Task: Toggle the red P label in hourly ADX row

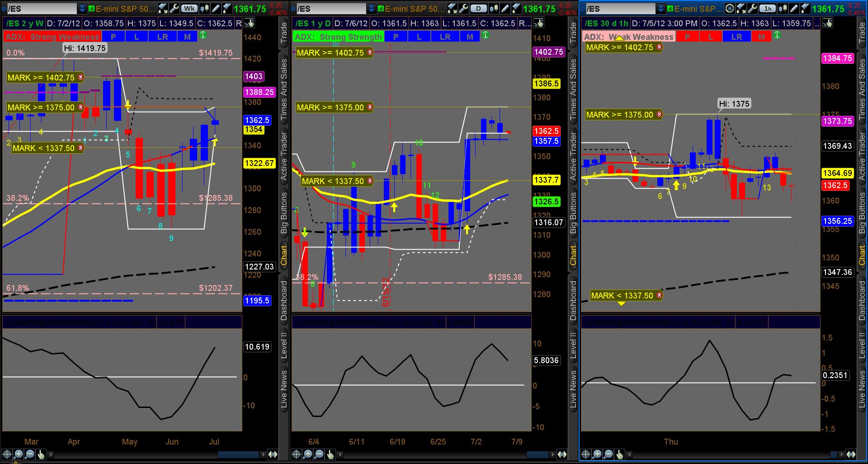Action: (688, 37)
